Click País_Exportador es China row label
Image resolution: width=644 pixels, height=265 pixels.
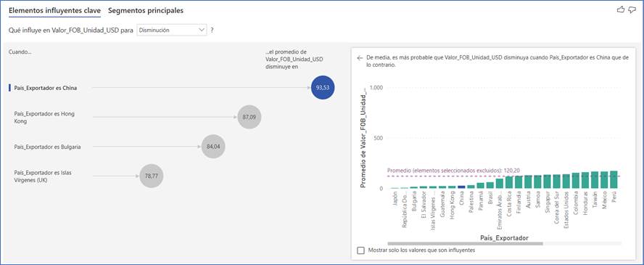(45, 88)
